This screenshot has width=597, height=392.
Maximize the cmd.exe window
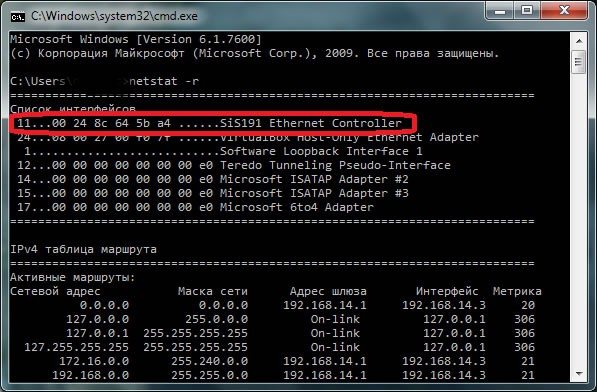tap(527, 11)
